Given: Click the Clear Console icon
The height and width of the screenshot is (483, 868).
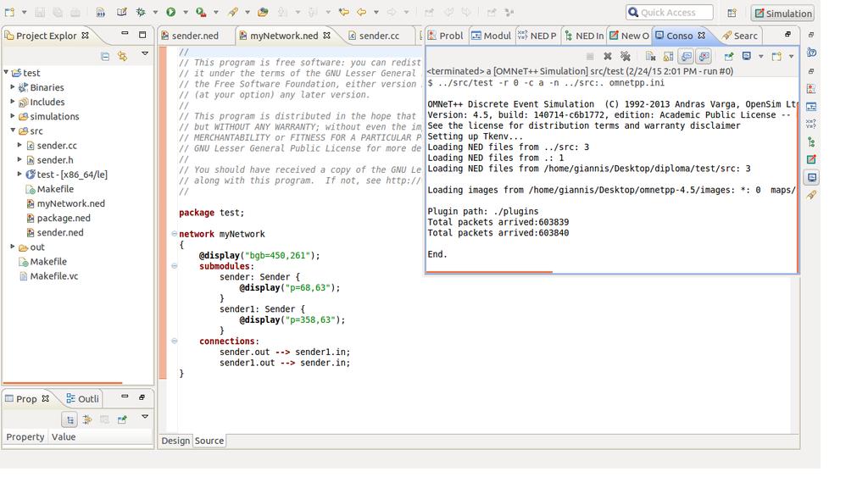Looking at the screenshot, I should (650, 56).
